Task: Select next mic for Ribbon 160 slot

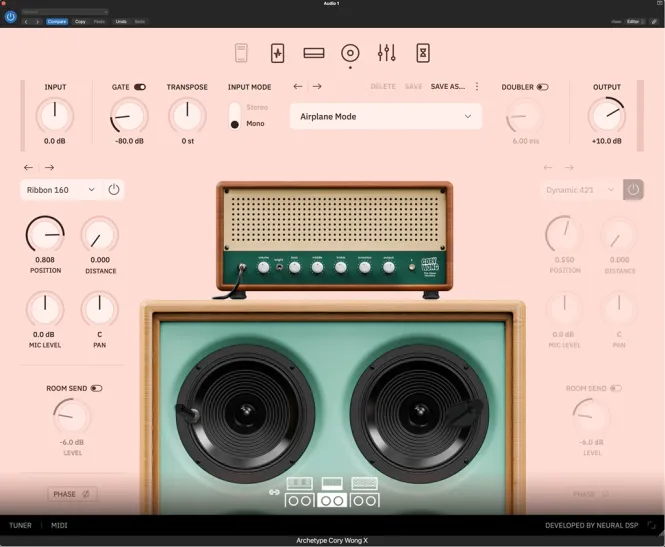Action: click(x=49, y=167)
